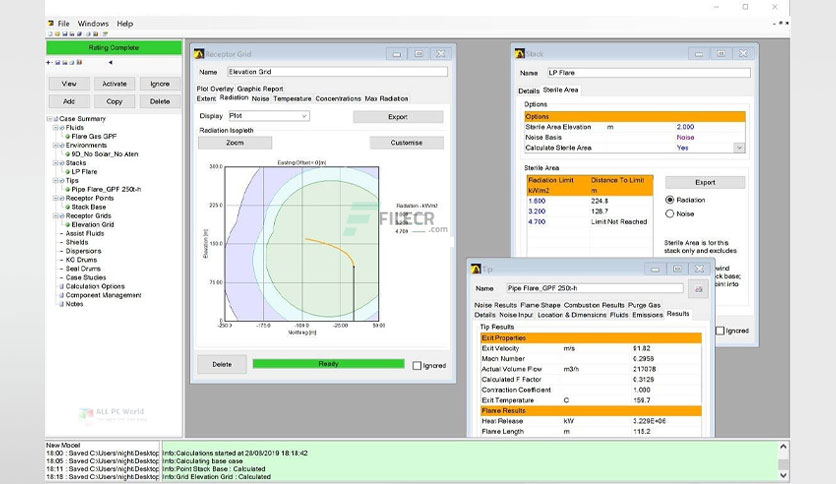Screen dimensions: 836x484
Task: Click the icon button beside Tip name field
Action: point(698,289)
